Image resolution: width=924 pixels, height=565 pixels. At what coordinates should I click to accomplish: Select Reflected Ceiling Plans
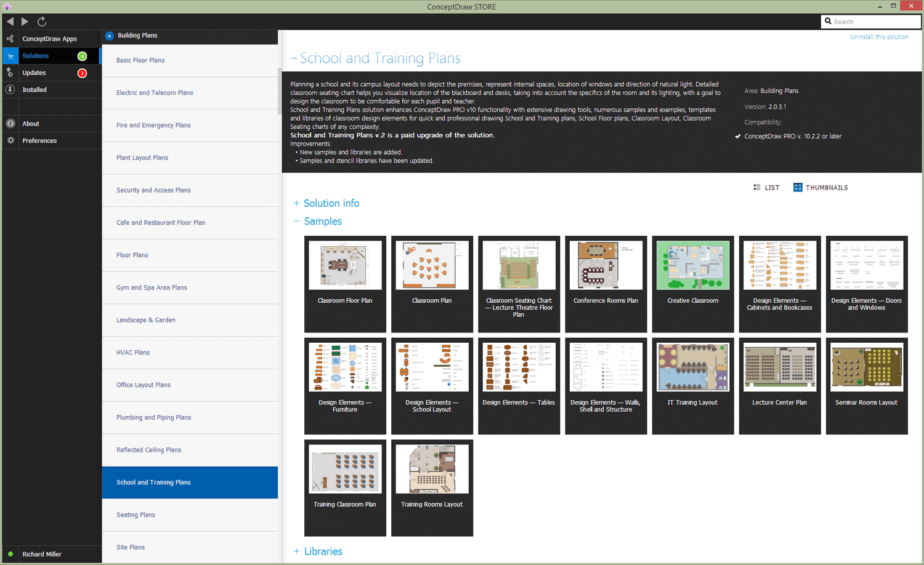tap(190, 450)
